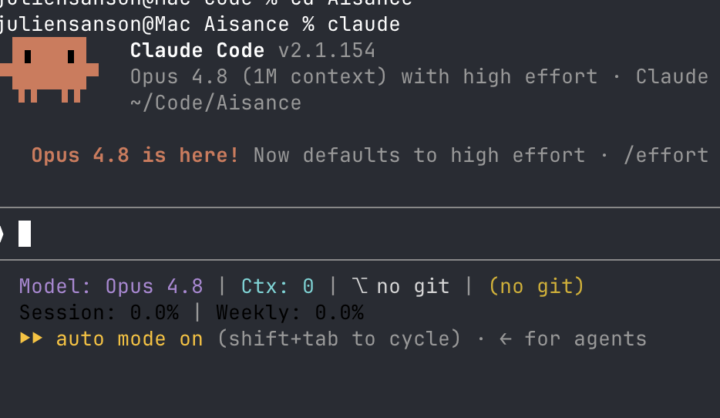Click the 'for agents' hint text

[585, 339]
